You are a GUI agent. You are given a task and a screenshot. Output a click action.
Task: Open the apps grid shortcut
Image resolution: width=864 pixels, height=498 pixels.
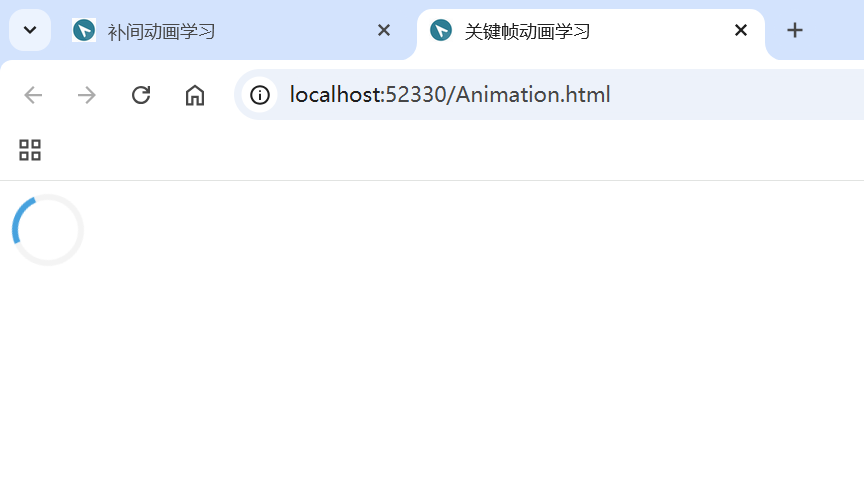30,150
